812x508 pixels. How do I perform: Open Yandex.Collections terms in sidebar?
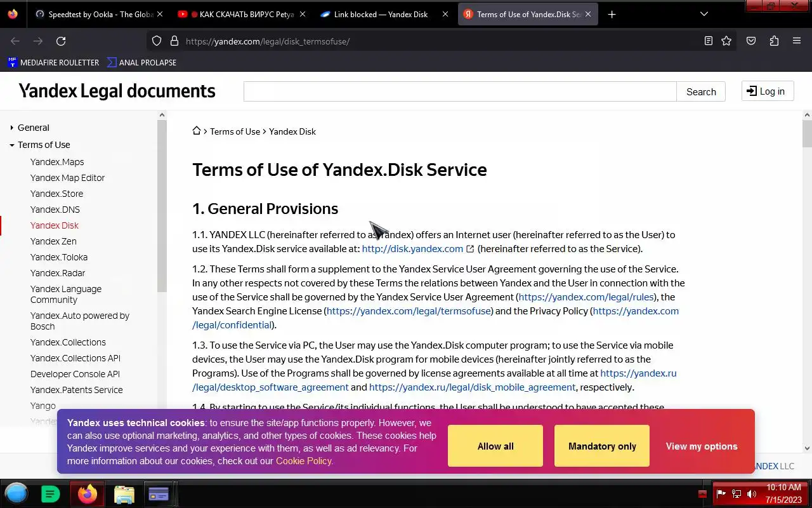point(68,342)
